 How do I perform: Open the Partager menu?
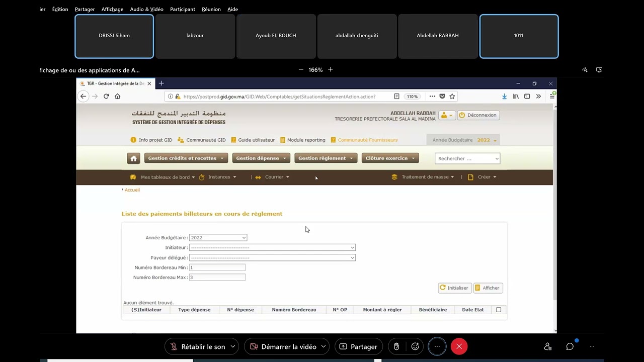click(x=85, y=9)
